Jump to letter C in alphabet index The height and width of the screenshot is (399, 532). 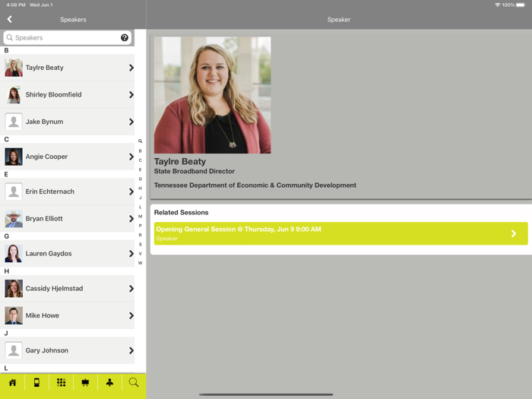(x=140, y=160)
